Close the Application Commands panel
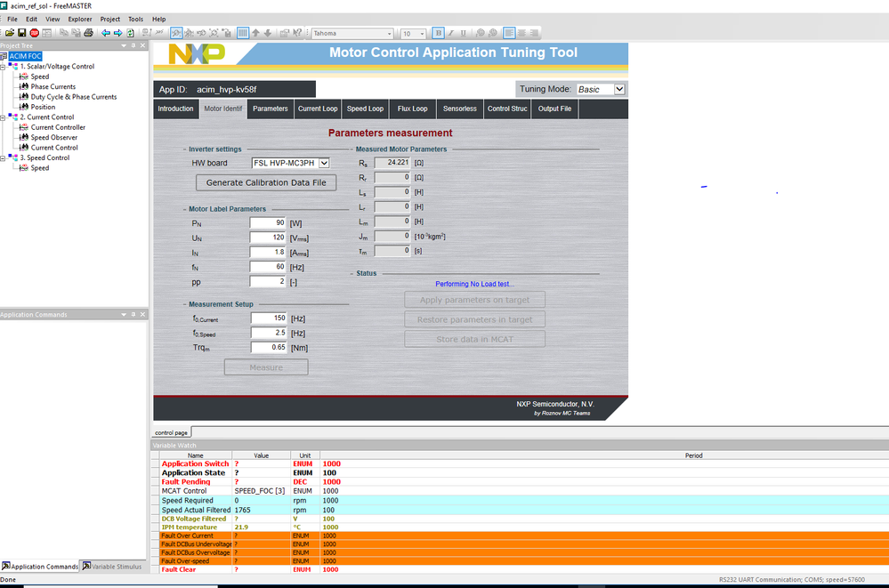 tap(142, 314)
